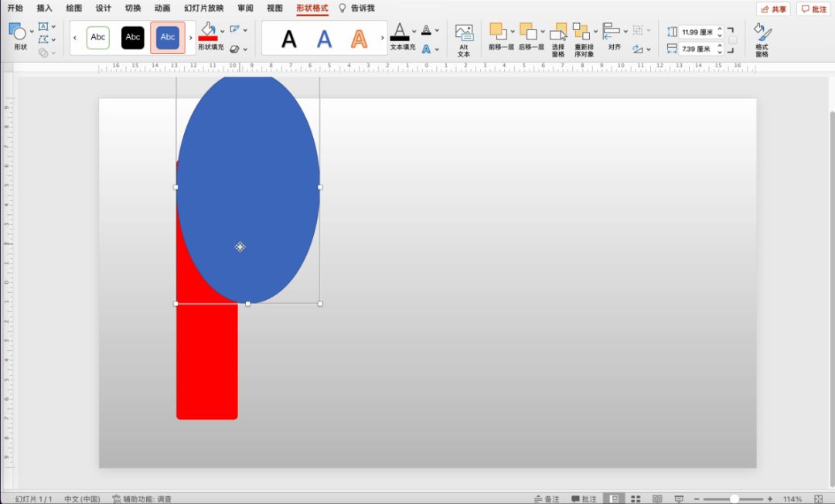Click the text box insert icon

43,26
